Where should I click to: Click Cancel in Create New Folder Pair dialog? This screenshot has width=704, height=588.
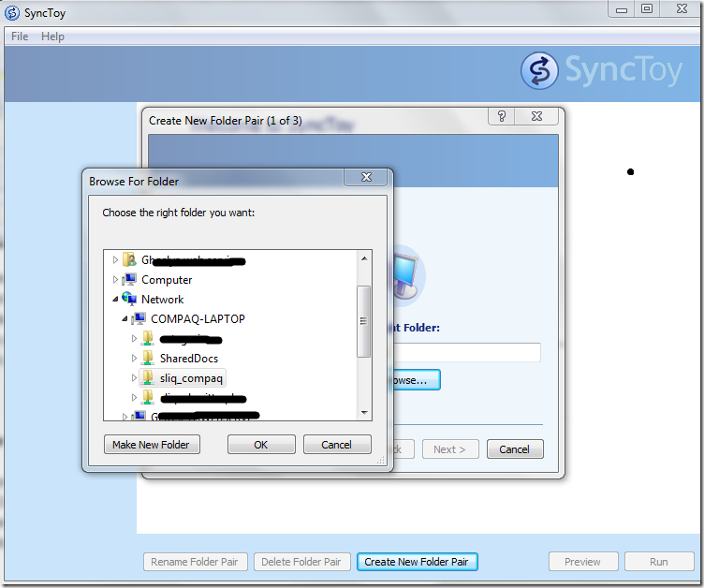(515, 449)
